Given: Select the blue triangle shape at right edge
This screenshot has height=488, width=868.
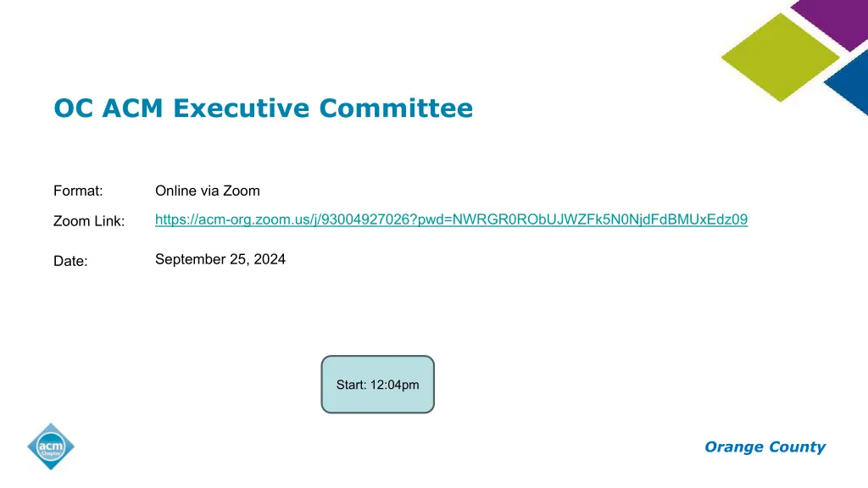Looking at the screenshot, I should pyautogui.click(x=850, y=83).
